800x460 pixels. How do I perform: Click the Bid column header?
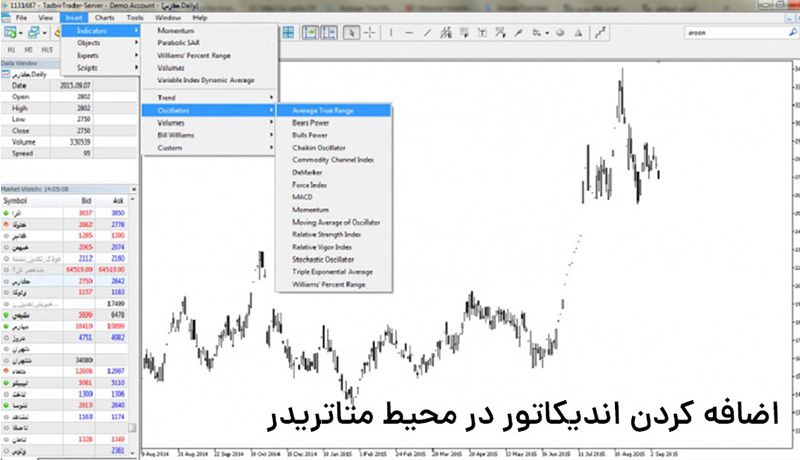79,201
